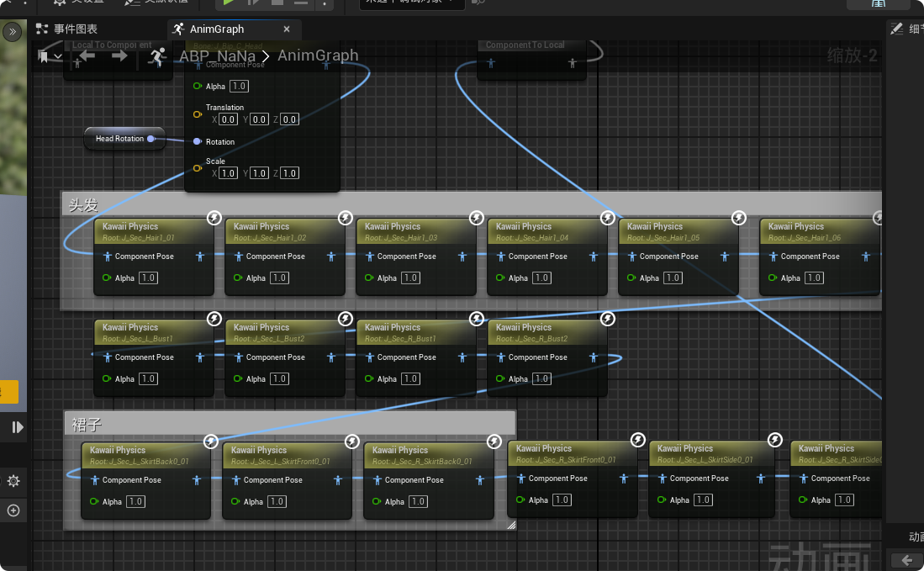Select Kawaii Physics node title for J_Sec_Hair1_06
Screen dimensions: 924x571
coord(796,226)
